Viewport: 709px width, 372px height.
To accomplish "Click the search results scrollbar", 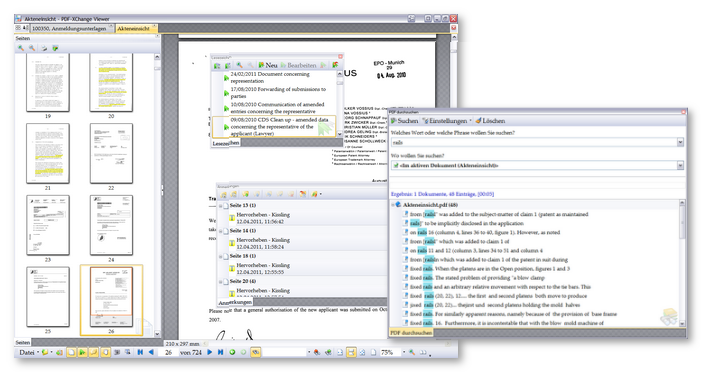I will [x=682, y=262].
